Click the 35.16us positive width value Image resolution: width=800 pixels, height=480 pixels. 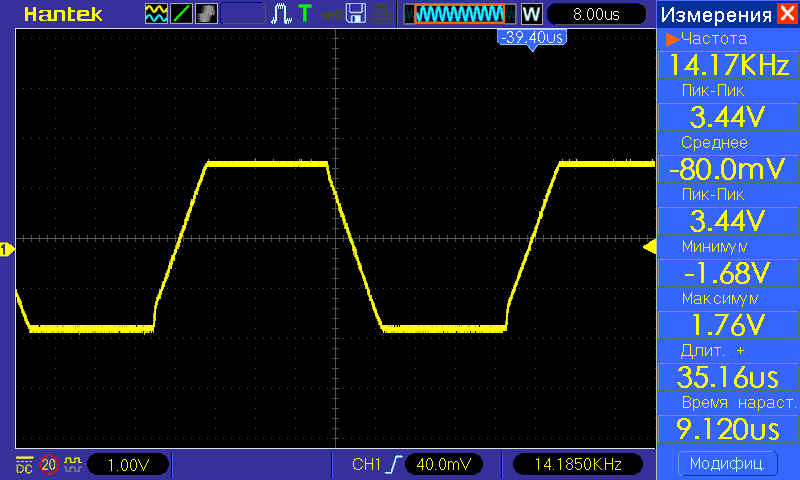point(728,377)
